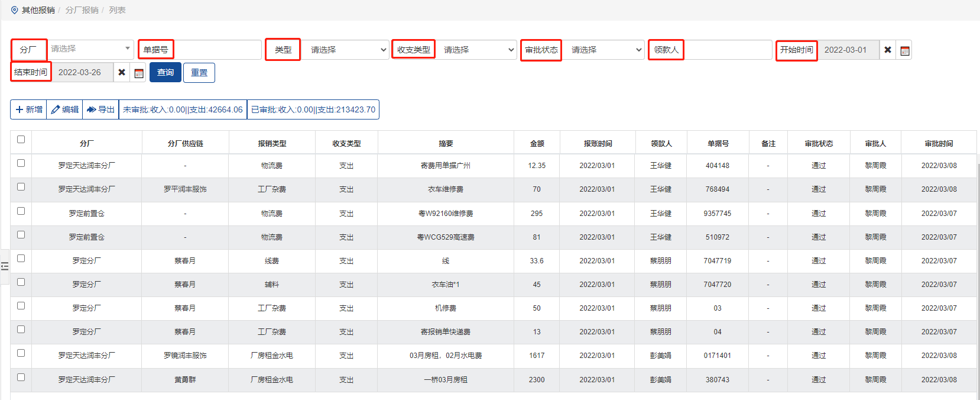Select the row with 单据号 380743
This screenshot has width=980, height=400.
(x=21, y=377)
